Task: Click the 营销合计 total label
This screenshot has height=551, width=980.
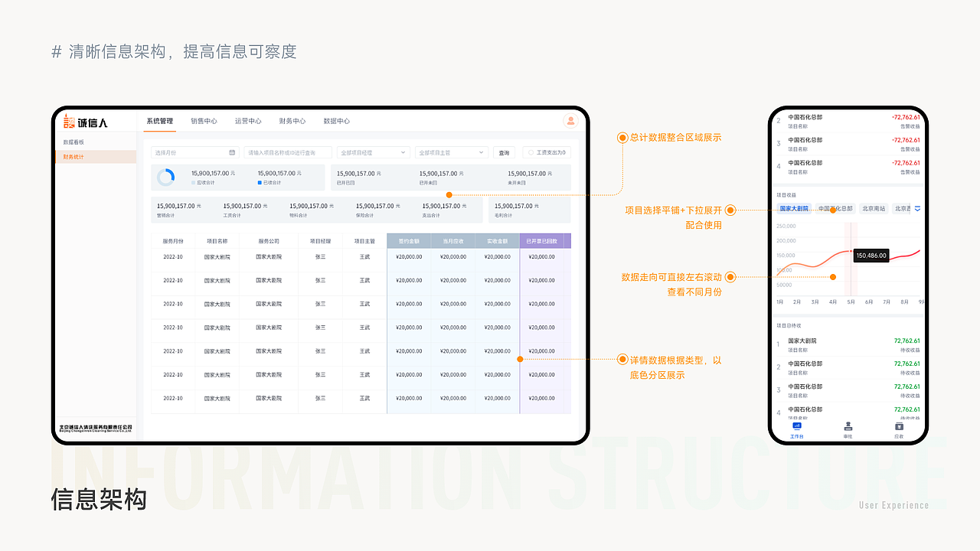Action: tap(165, 216)
